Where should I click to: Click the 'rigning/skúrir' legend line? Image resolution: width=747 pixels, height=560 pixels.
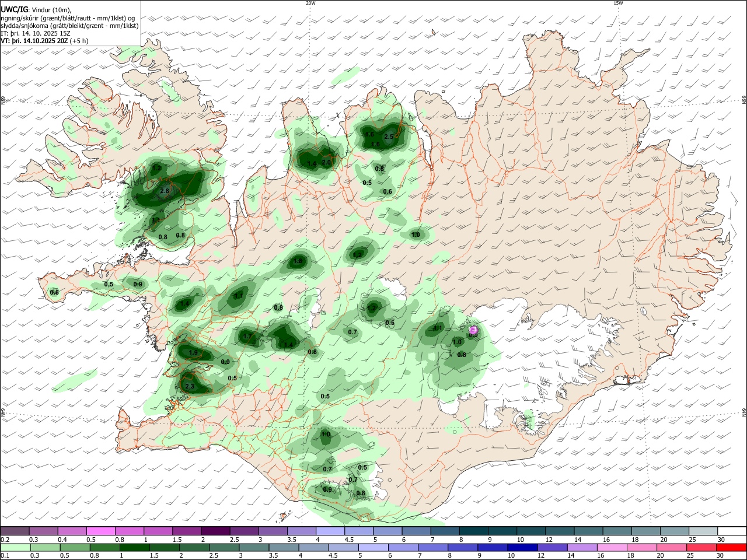pos(67,17)
